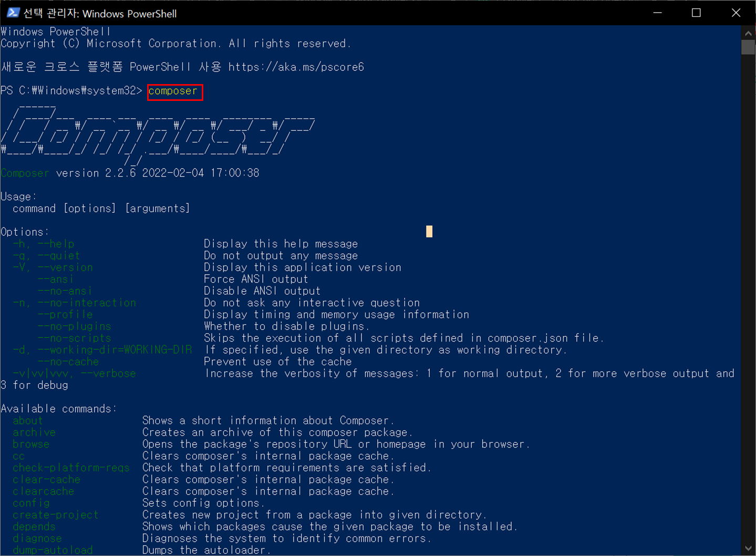Image resolution: width=756 pixels, height=556 pixels.
Task: Click the window title 'Windows PowerShell' text
Action: pos(129,14)
